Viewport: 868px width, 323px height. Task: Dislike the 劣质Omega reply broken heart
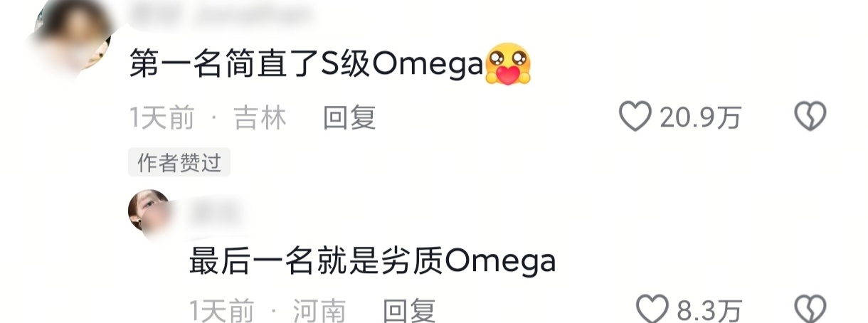point(810,309)
